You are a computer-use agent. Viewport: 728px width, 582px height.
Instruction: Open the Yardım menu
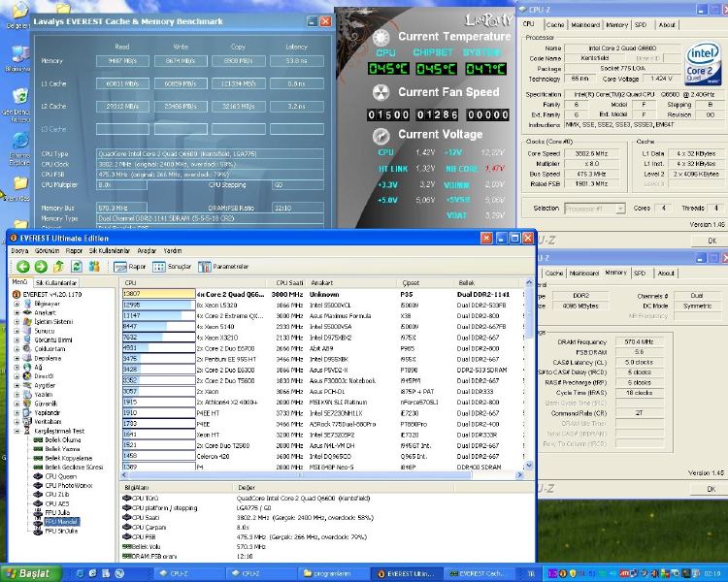172,250
